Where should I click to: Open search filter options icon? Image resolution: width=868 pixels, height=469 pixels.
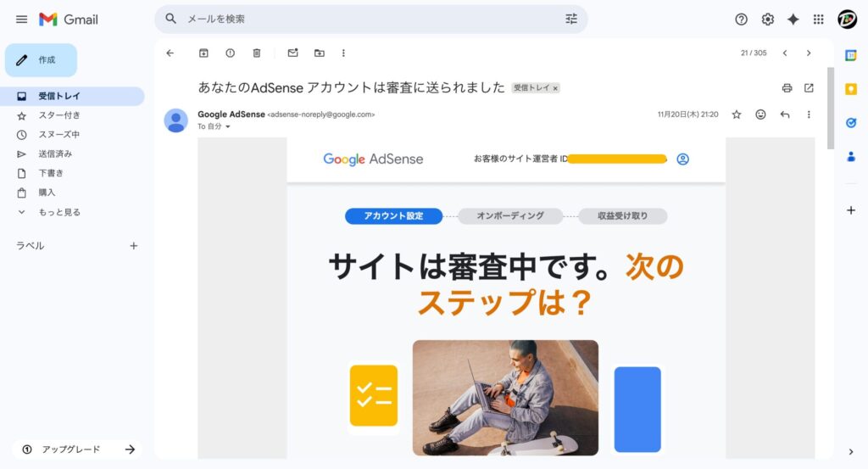[x=571, y=19]
